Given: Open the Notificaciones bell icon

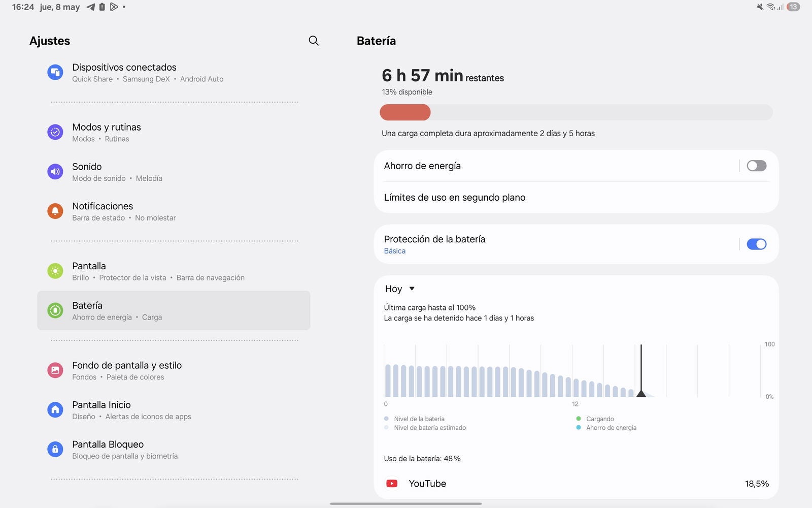Looking at the screenshot, I should (x=55, y=211).
